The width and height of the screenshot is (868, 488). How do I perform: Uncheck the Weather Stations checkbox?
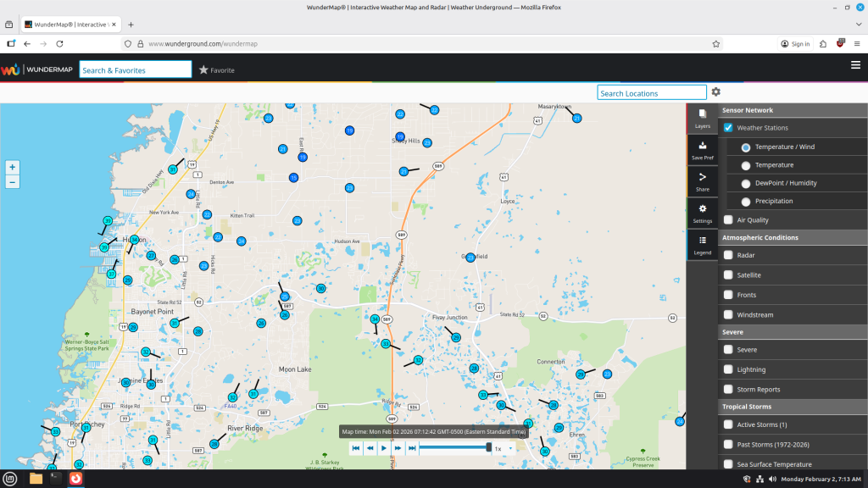pyautogui.click(x=728, y=127)
